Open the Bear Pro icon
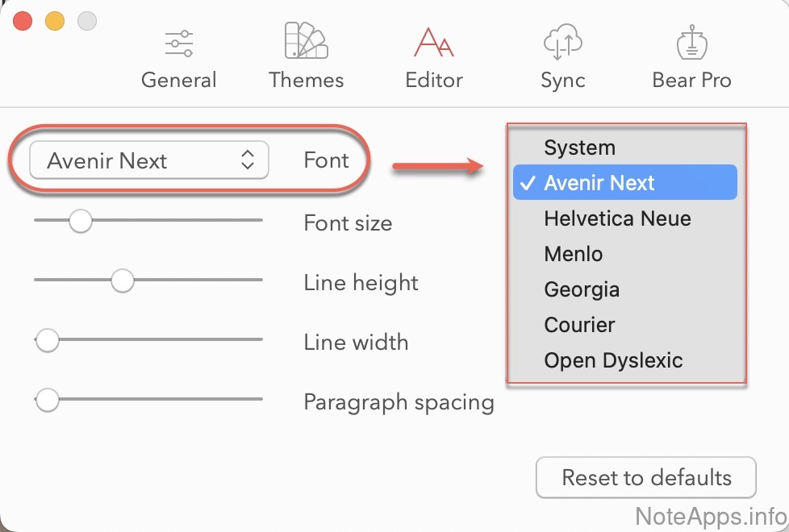789x532 pixels. (x=691, y=44)
